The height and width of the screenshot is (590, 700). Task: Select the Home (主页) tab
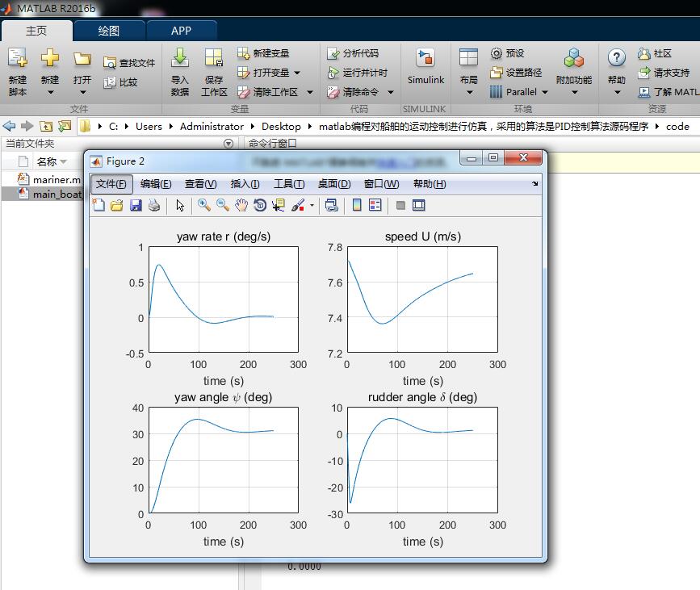[36, 31]
